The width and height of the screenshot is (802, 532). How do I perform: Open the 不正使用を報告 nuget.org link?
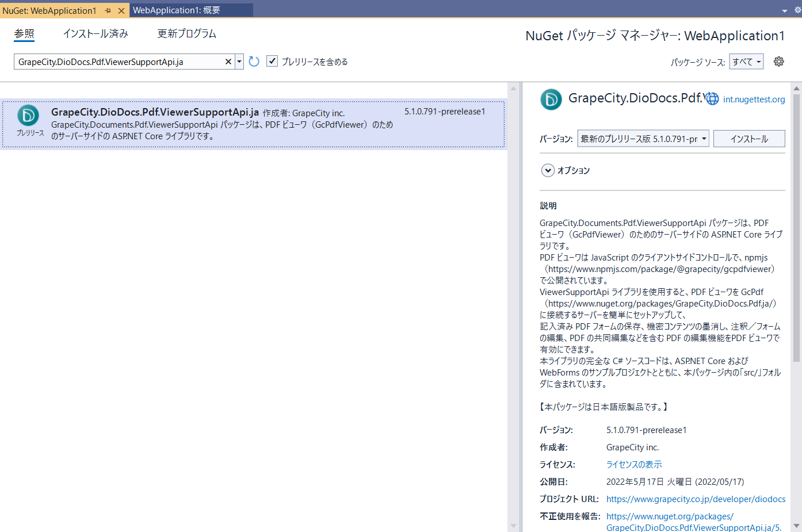[694, 522]
